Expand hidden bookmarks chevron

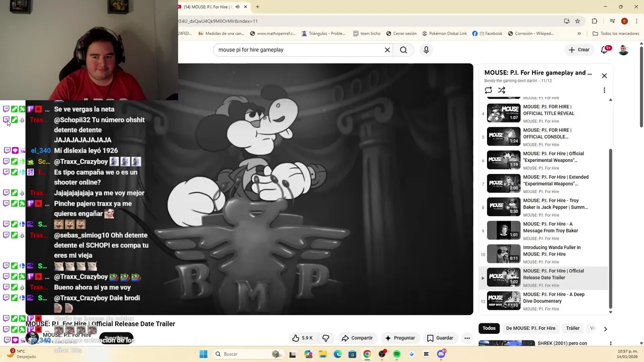pyautogui.click(x=579, y=34)
